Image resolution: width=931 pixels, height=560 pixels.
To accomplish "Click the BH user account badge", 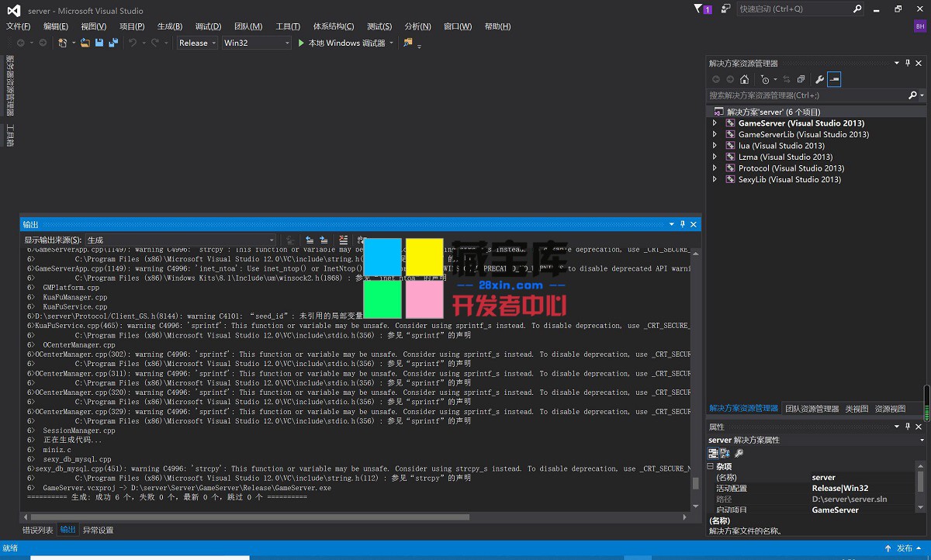I will [x=920, y=26].
